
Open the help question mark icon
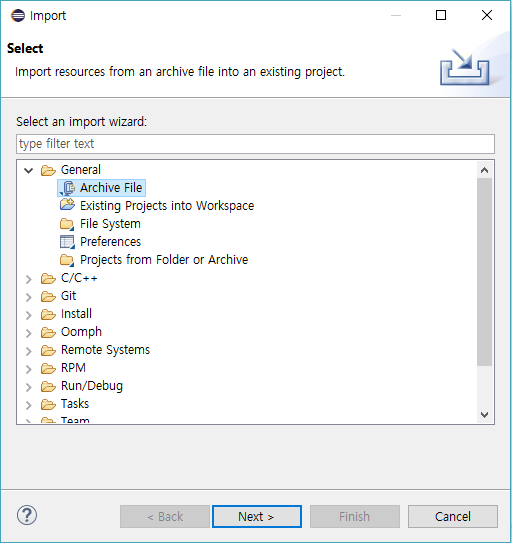[27, 515]
